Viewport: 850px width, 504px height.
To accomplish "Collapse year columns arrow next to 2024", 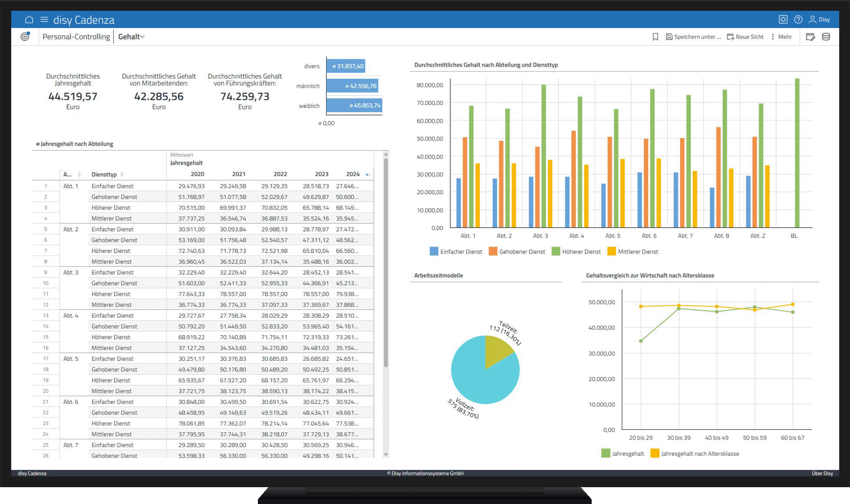I will click(x=367, y=175).
